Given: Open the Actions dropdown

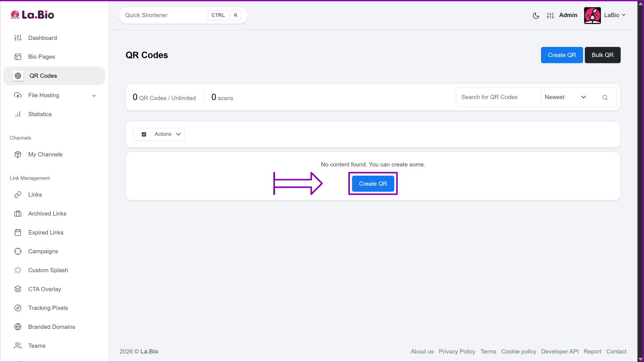Looking at the screenshot, I should tap(167, 134).
